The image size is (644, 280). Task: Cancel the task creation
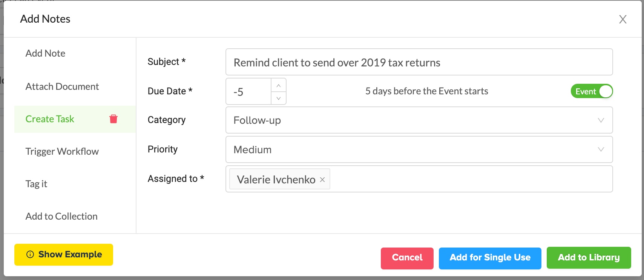coord(407,258)
